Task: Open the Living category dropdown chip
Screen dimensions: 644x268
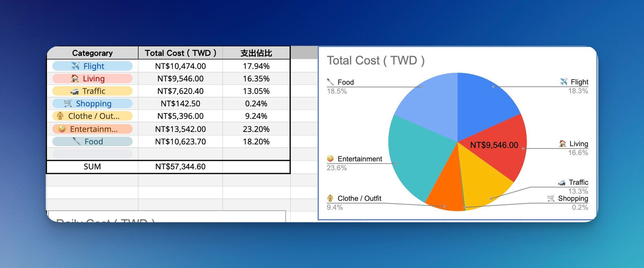Action: point(92,79)
